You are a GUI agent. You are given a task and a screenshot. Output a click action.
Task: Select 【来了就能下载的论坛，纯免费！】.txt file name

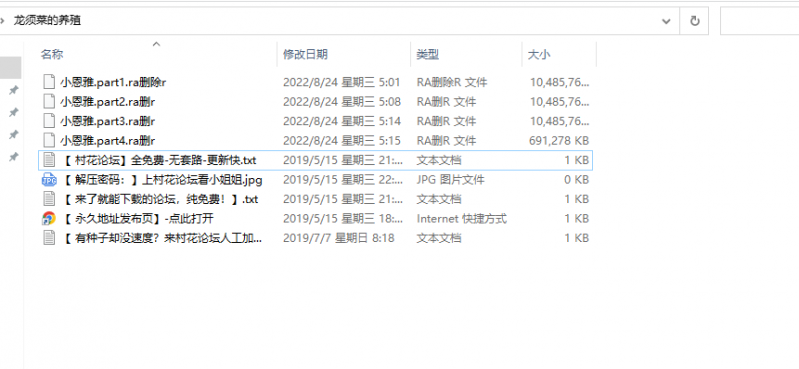pos(161,199)
